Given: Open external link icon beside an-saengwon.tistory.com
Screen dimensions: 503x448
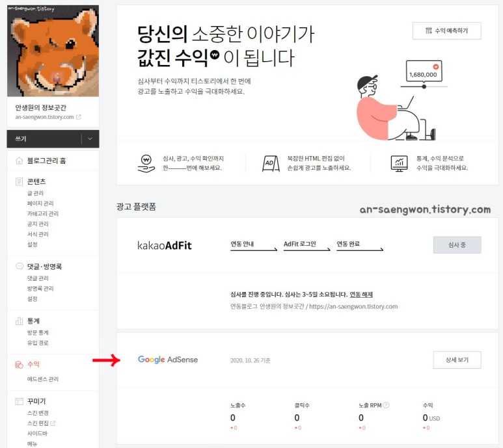Looking at the screenshot, I should pos(79,117).
